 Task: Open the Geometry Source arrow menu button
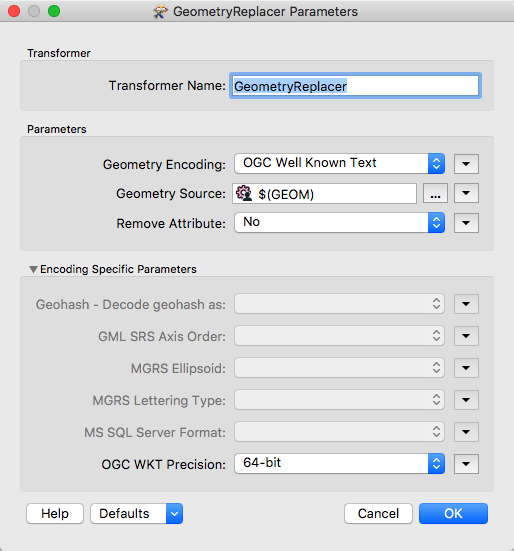[466, 193]
